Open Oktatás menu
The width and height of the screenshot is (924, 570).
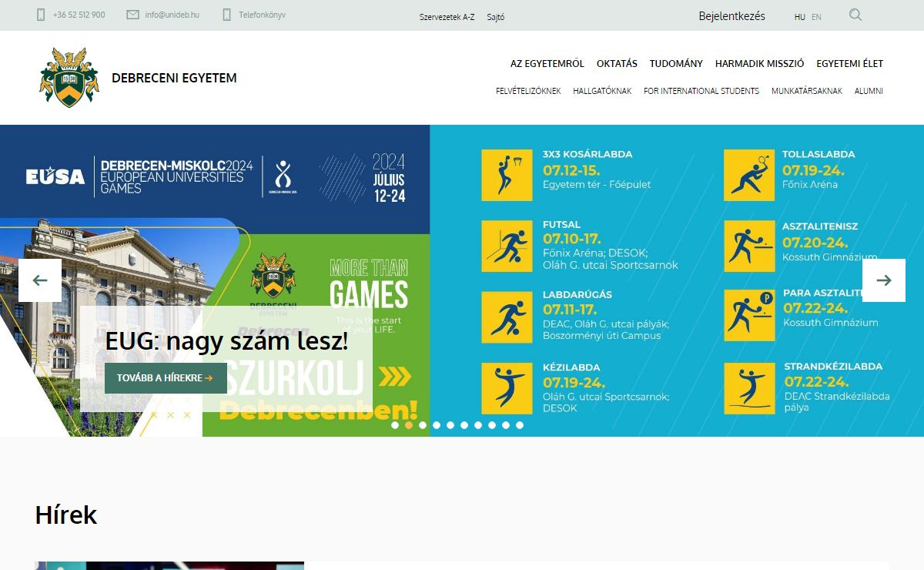(617, 64)
